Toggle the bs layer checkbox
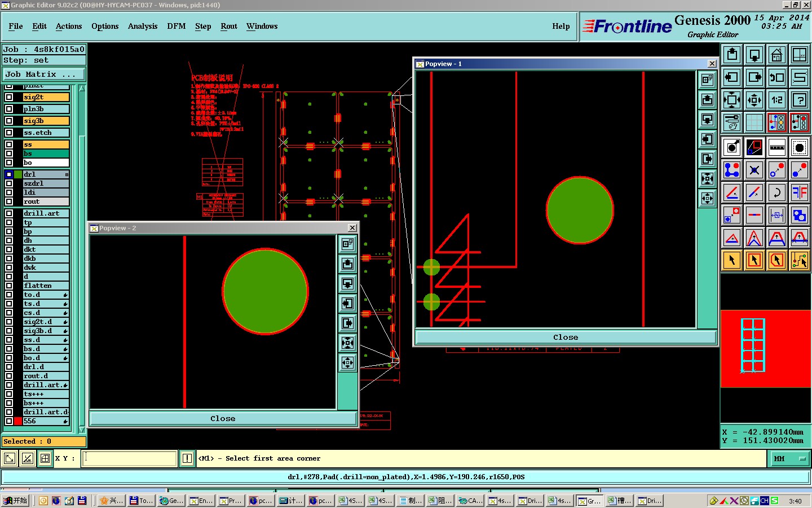Image resolution: width=812 pixels, height=508 pixels. pyautogui.click(x=9, y=154)
